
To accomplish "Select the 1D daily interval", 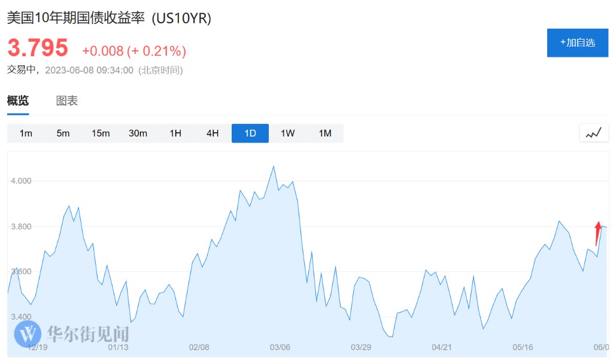I will point(250,133).
